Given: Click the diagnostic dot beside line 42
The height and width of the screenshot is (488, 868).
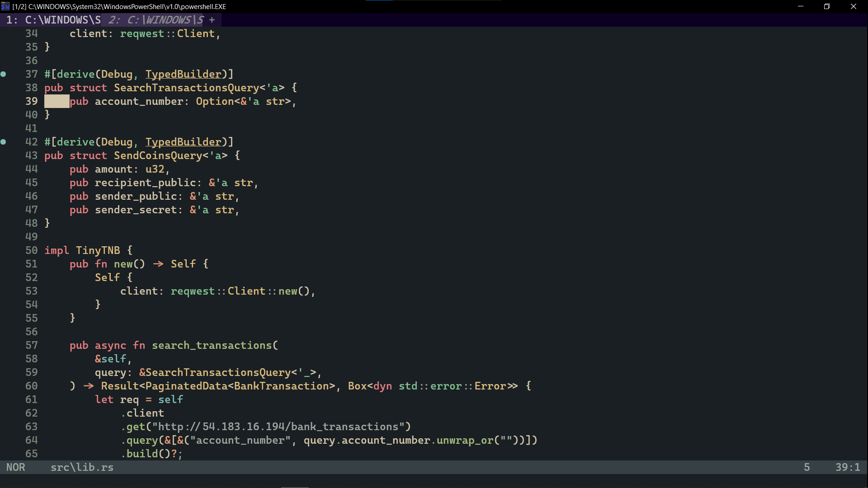Looking at the screenshot, I should pos(4,142).
